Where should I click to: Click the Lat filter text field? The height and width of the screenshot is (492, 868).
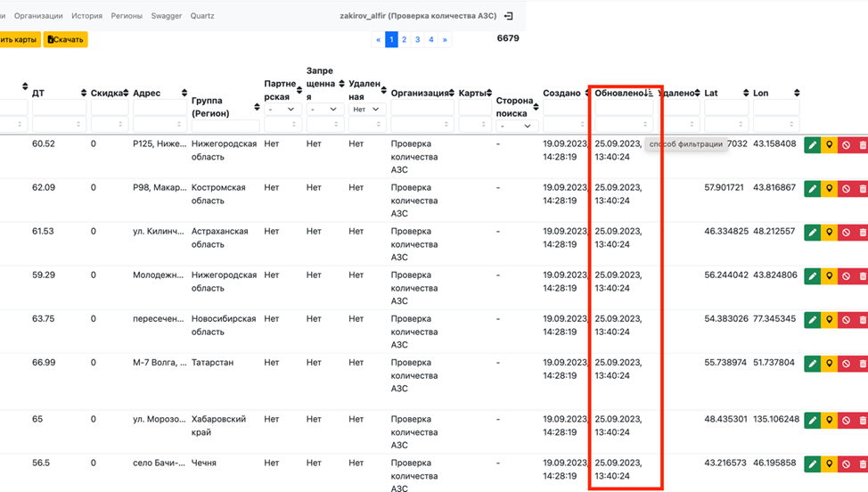[725, 107]
